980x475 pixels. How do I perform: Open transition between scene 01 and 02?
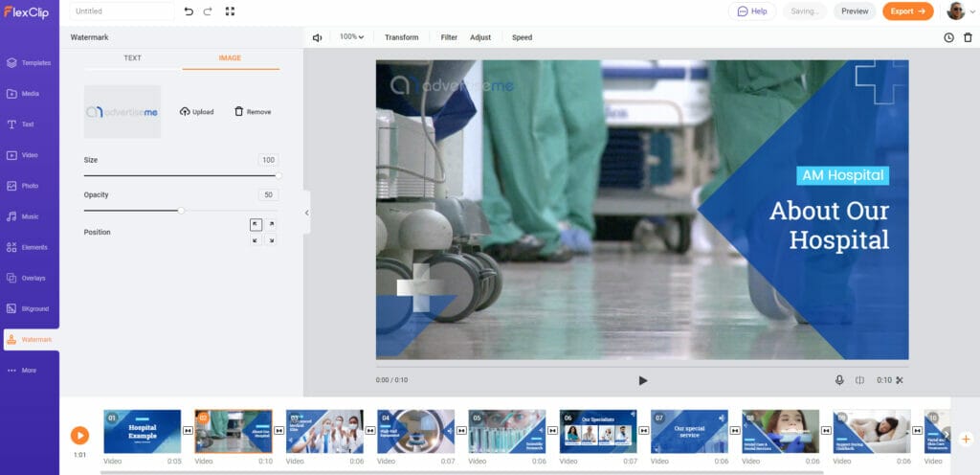coord(189,431)
